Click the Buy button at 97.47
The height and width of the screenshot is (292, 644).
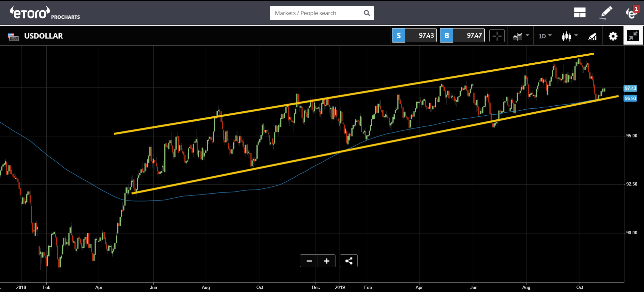(462, 35)
